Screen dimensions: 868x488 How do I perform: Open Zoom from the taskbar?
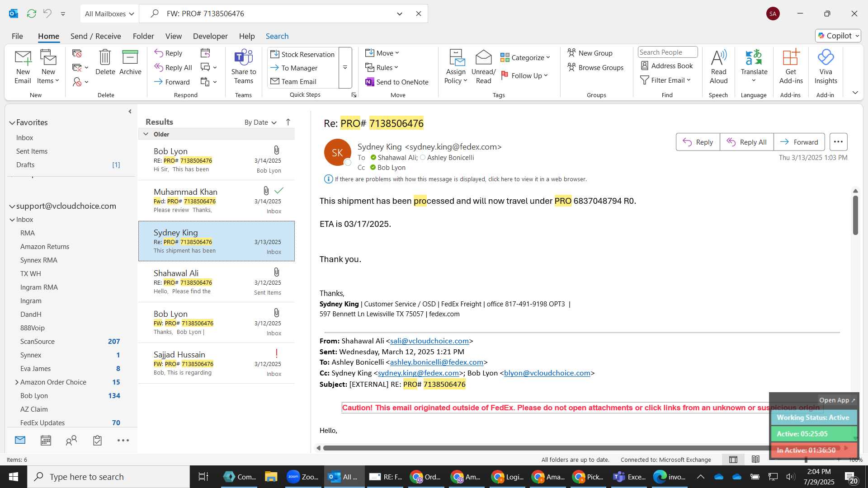pyautogui.click(x=303, y=477)
